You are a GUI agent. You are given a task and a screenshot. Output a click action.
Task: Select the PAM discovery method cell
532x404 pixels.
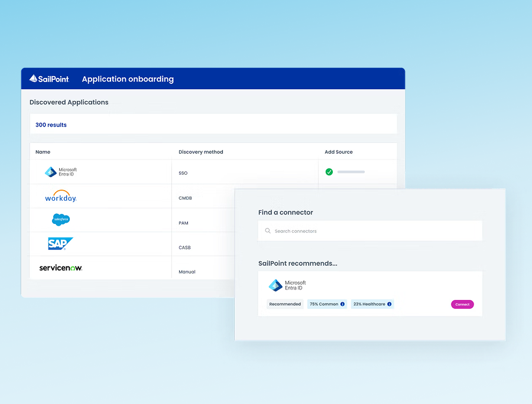point(184,223)
